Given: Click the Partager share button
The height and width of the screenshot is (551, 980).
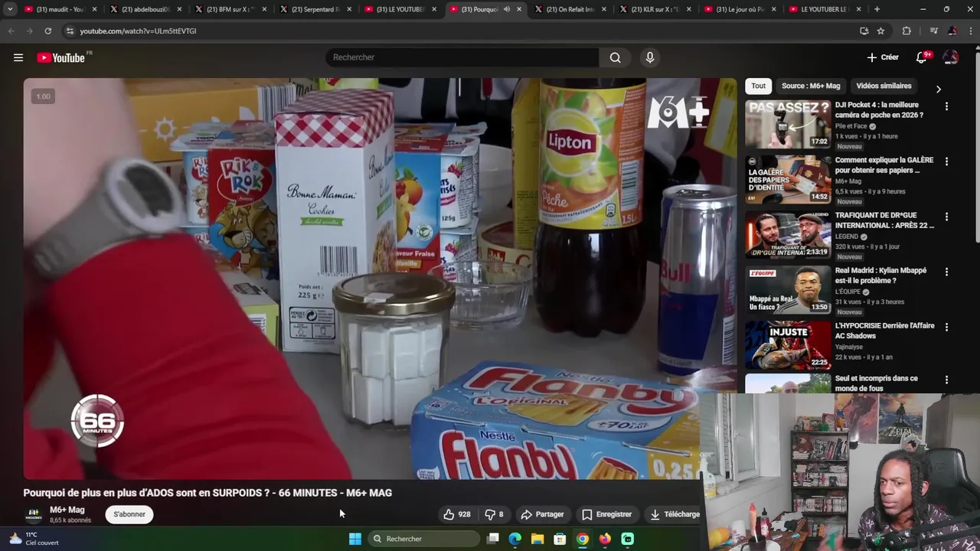Looking at the screenshot, I should coord(542,514).
